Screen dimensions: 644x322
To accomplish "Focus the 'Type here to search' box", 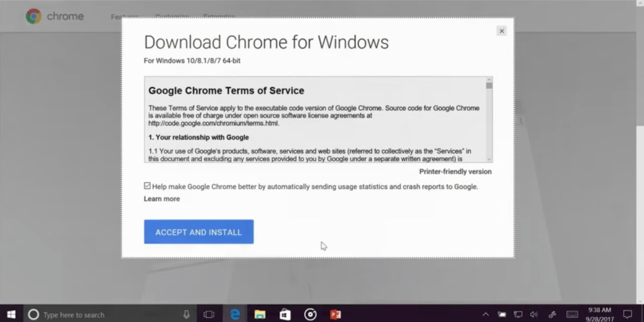I will (x=109, y=314).
